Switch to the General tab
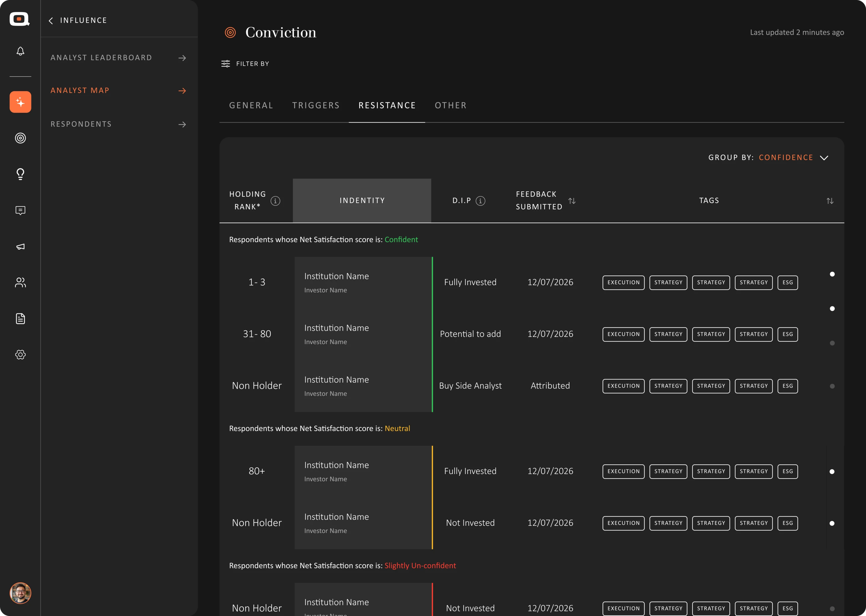 coord(251,106)
